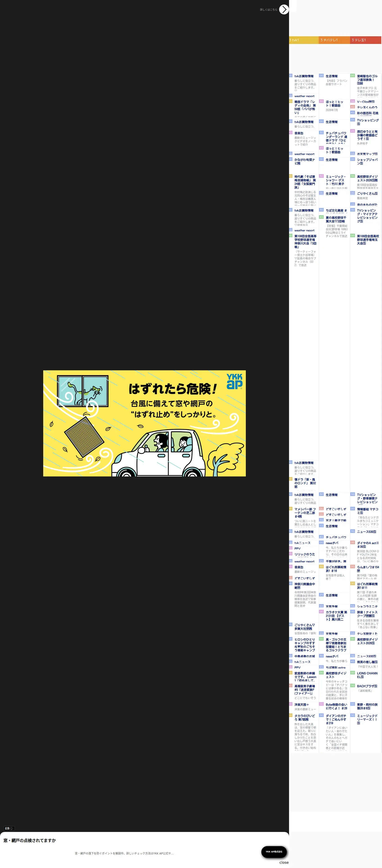Select the チバテレ1 channel header
The image size is (382, 868).
click(334, 40)
